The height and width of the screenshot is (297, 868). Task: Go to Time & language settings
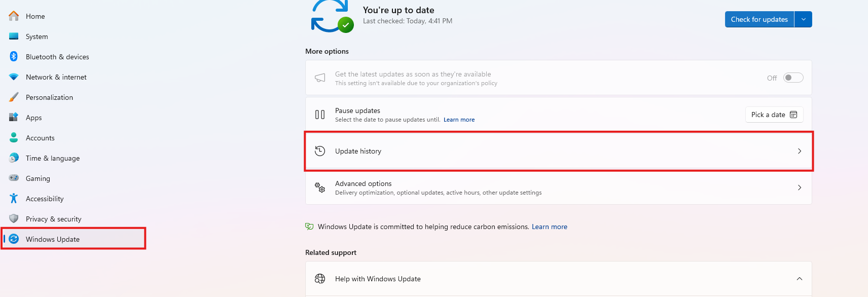pos(53,158)
